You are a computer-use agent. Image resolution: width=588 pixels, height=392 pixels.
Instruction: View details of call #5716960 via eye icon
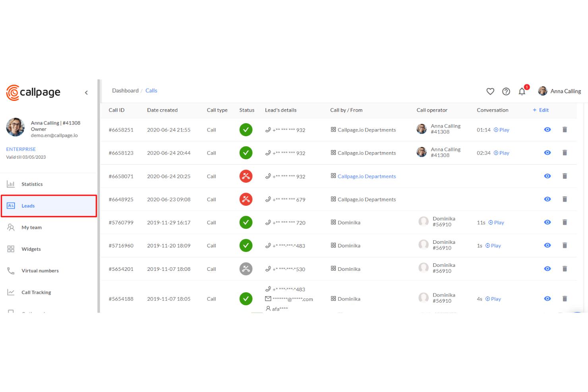[547, 245]
